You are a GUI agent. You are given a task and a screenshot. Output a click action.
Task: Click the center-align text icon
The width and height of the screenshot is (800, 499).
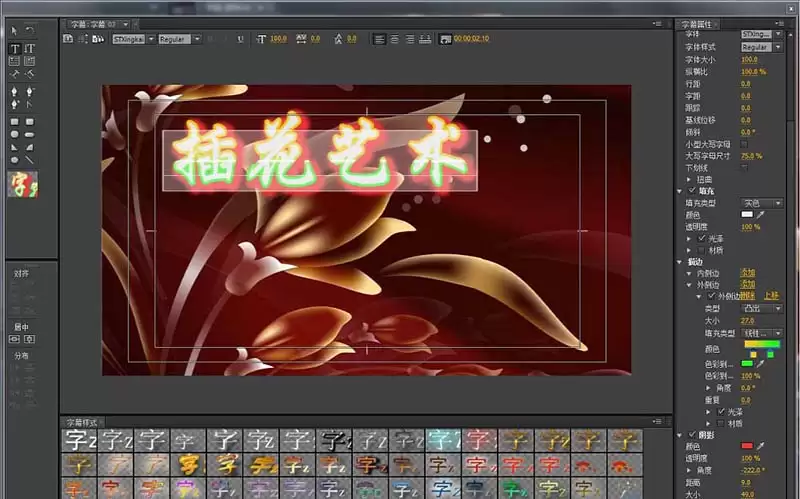coord(394,39)
